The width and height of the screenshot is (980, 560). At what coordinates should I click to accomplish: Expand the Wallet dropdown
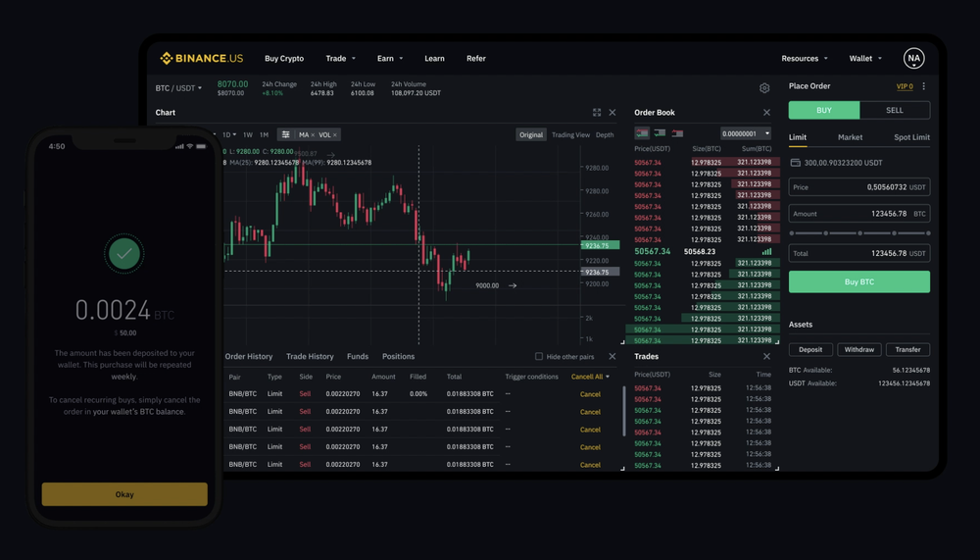pos(865,58)
